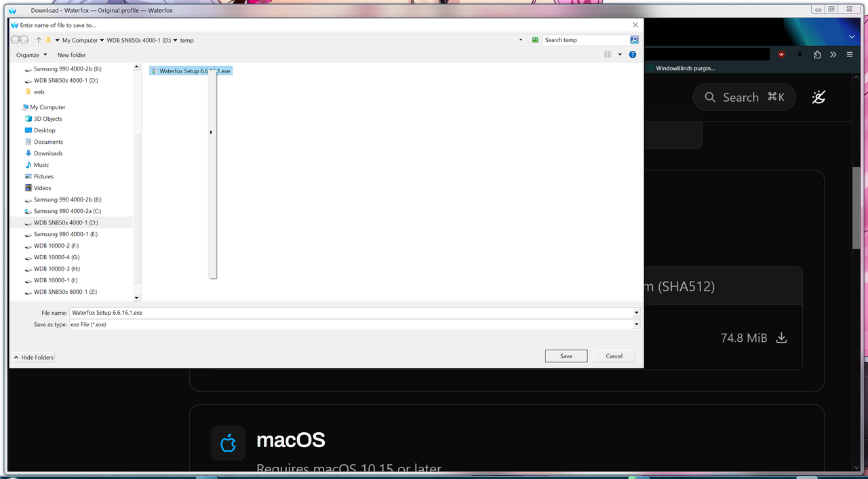Collapse the folder pane with Hide Folders
Screen dimensions: 868x479
pos(33,357)
